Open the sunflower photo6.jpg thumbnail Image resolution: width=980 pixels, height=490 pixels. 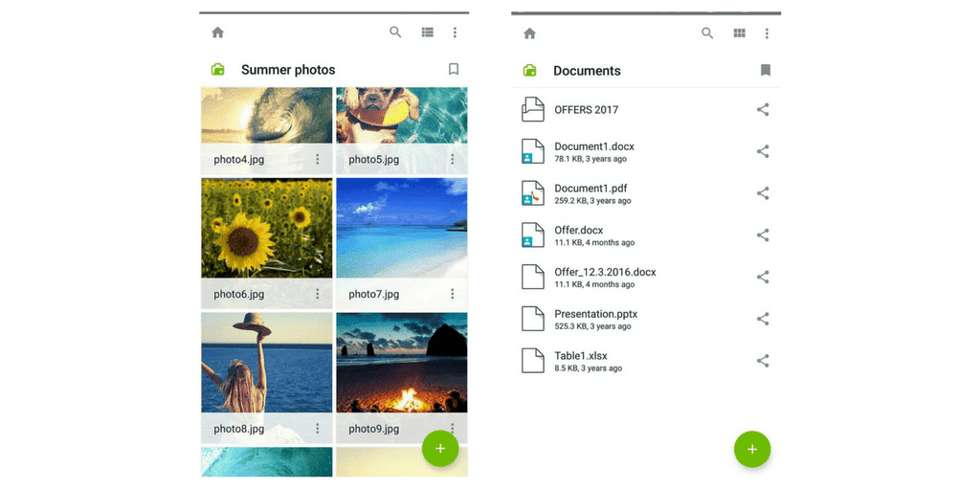[x=267, y=228]
